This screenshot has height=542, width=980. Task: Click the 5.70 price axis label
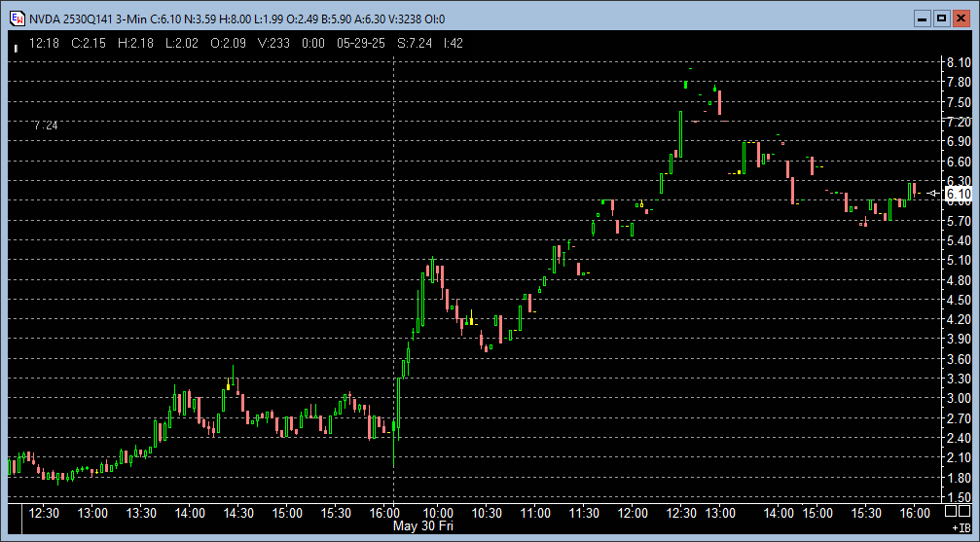tap(959, 221)
